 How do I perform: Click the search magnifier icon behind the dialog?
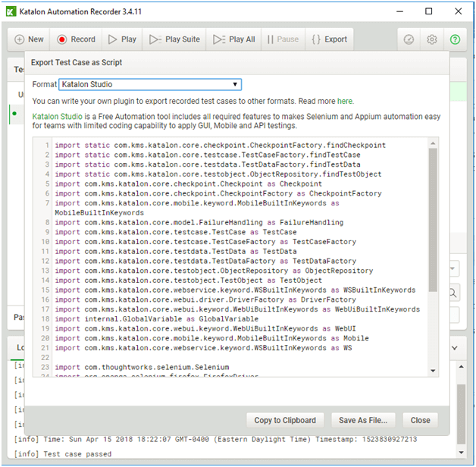click(x=453, y=293)
